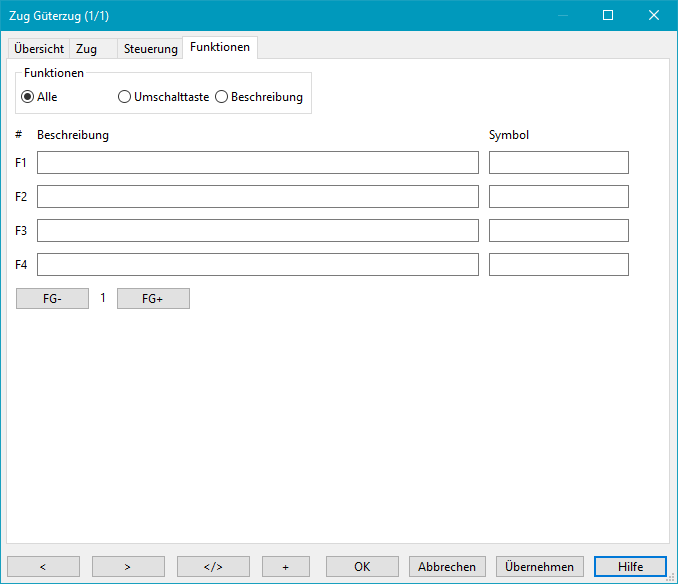Viewport: 678px width, 584px height.
Task: Select the 'Umschalttaste' radio option
Action: tap(125, 97)
